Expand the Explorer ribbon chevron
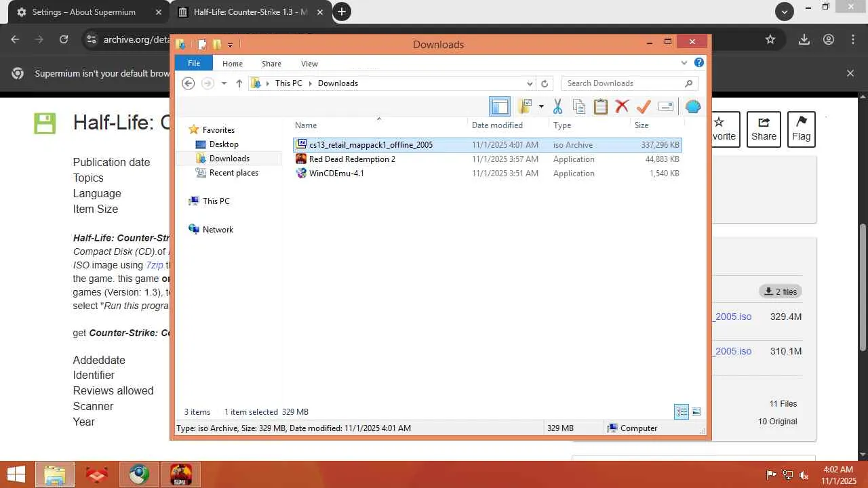Image resolution: width=868 pixels, height=488 pixels. 684,63
